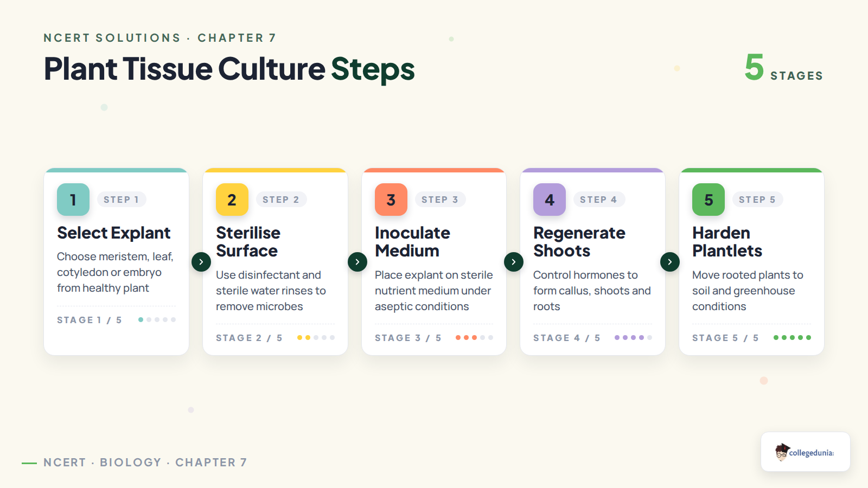This screenshot has width=868, height=488.
Task: Click the STEP 1 pill label
Action: tap(122, 200)
